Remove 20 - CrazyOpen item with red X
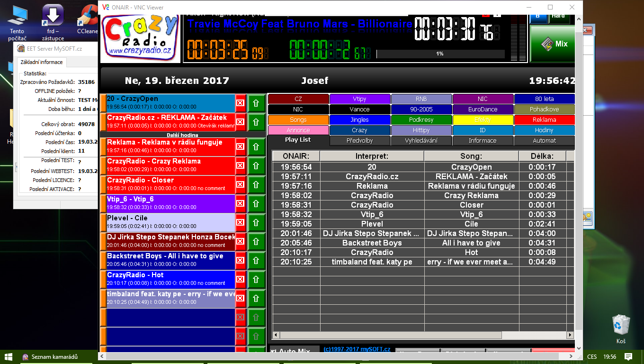Screen dimensions: 644x364 pyautogui.click(x=240, y=103)
